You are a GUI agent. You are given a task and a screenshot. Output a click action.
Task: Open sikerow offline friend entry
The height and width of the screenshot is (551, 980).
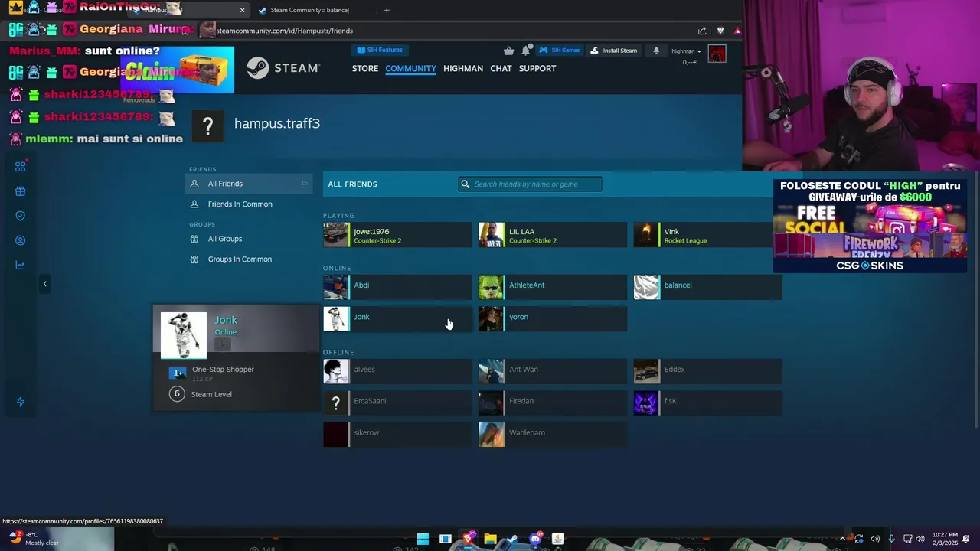tap(397, 434)
